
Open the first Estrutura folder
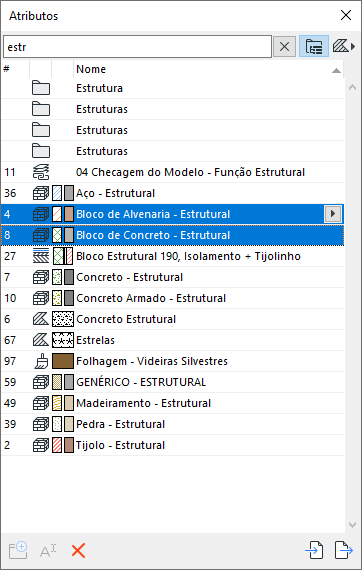click(173, 88)
